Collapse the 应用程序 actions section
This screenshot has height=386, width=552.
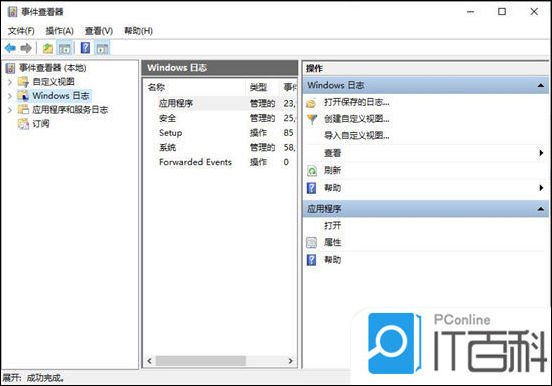[x=541, y=209]
